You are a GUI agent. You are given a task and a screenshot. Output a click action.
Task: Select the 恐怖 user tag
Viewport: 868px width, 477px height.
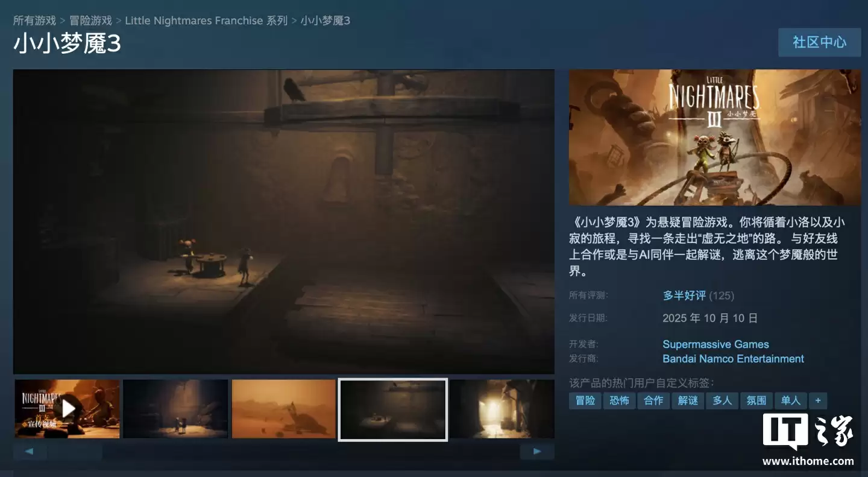pos(619,400)
